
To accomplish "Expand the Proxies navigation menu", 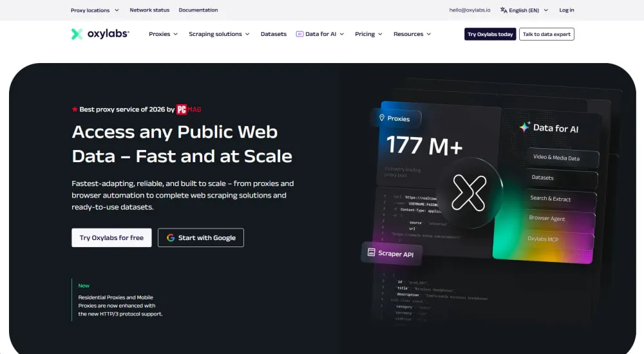I will point(163,34).
